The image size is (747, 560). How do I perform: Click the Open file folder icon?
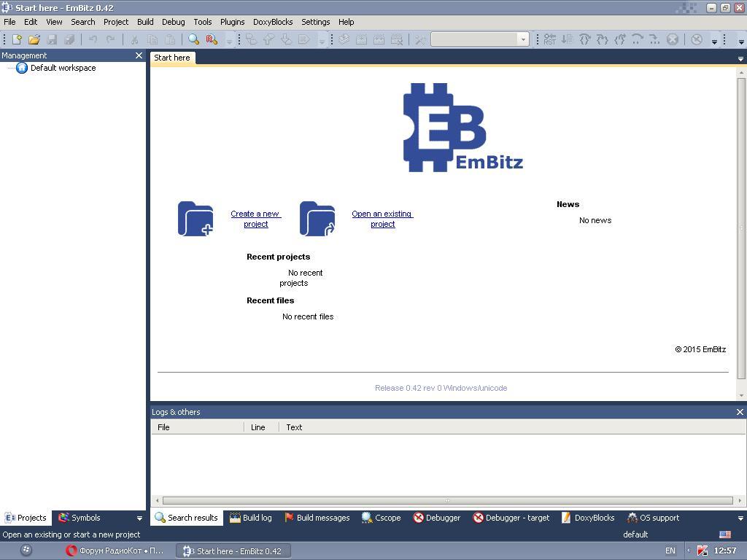pyautogui.click(x=34, y=39)
